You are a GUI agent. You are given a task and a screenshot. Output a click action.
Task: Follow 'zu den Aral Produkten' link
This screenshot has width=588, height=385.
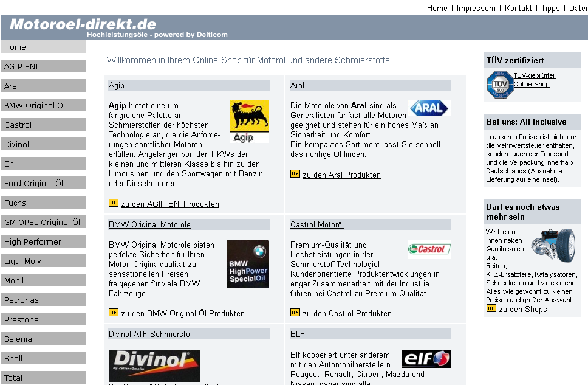tap(341, 175)
